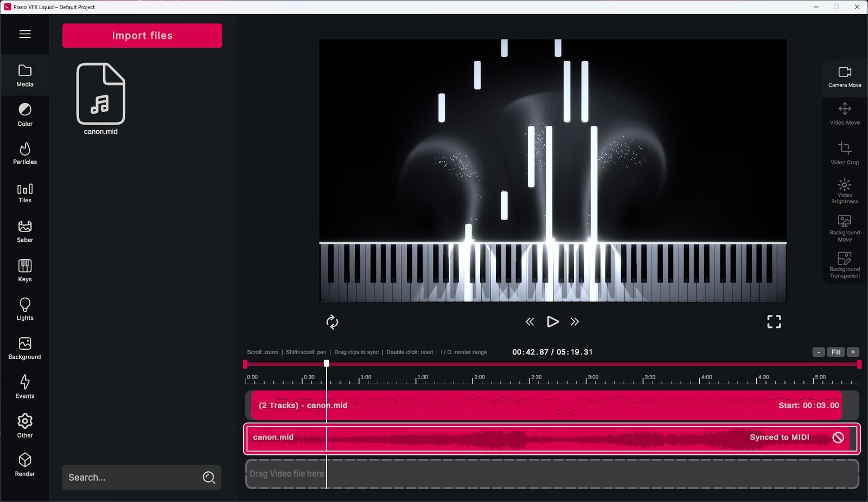Click the unsync icon next to Synced to MIDI
The image size is (868, 502).
pos(838,437)
